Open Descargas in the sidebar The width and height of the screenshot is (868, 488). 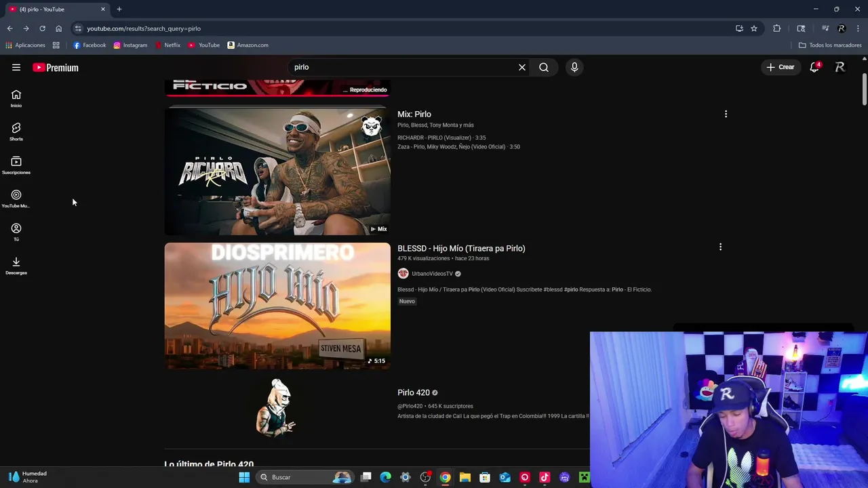[x=16, y=266]
